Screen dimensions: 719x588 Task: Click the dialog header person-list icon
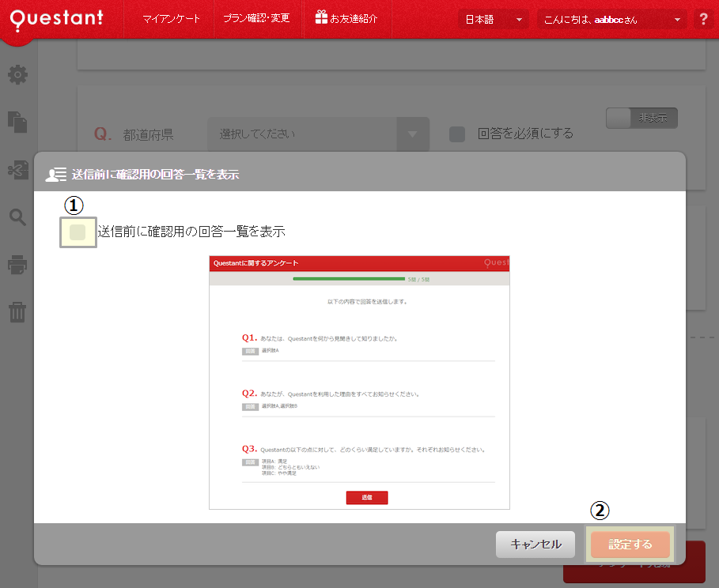56,175
